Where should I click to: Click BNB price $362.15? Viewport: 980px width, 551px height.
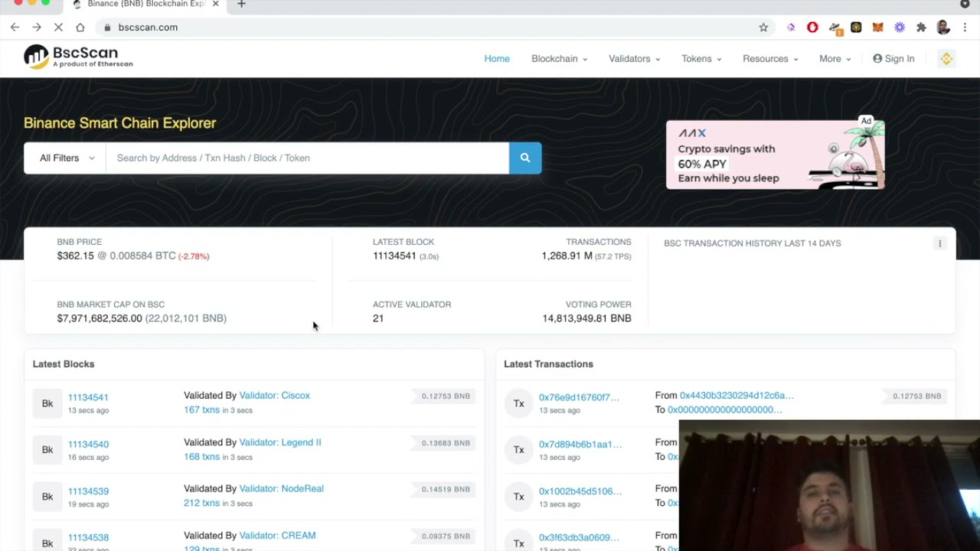click(75, 256)
